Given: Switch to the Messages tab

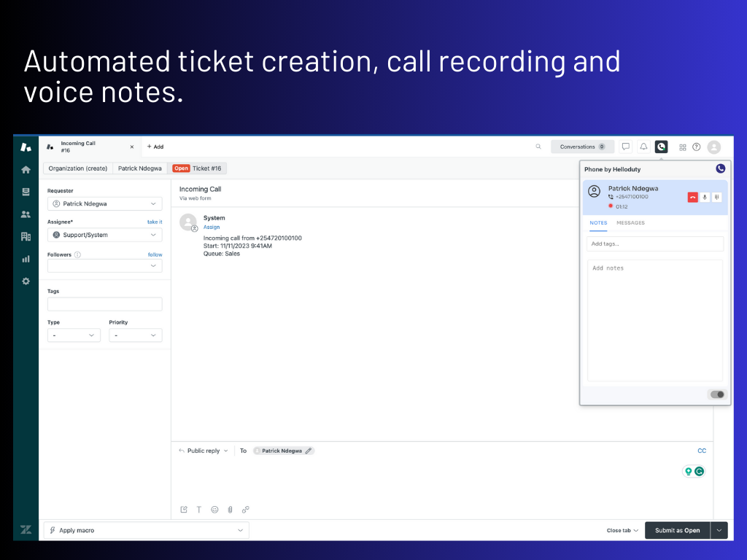Looking at the screenshot, I should coord(630,223).
